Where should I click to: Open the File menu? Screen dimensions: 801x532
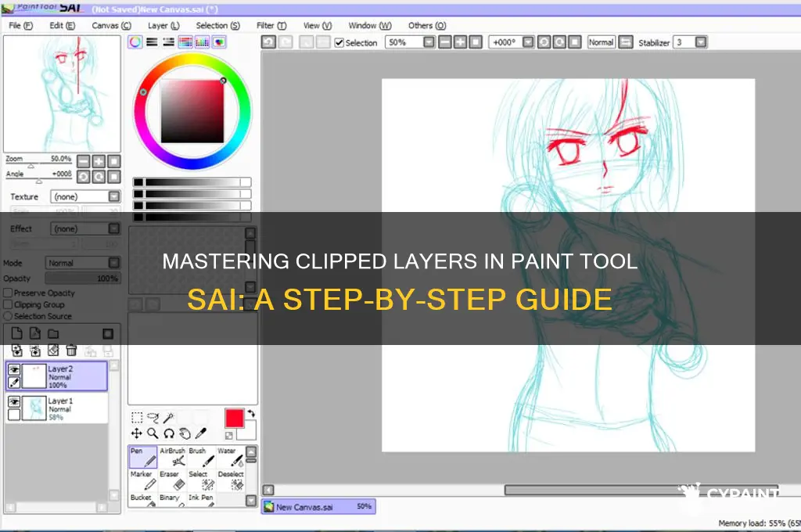click(20, 26)
